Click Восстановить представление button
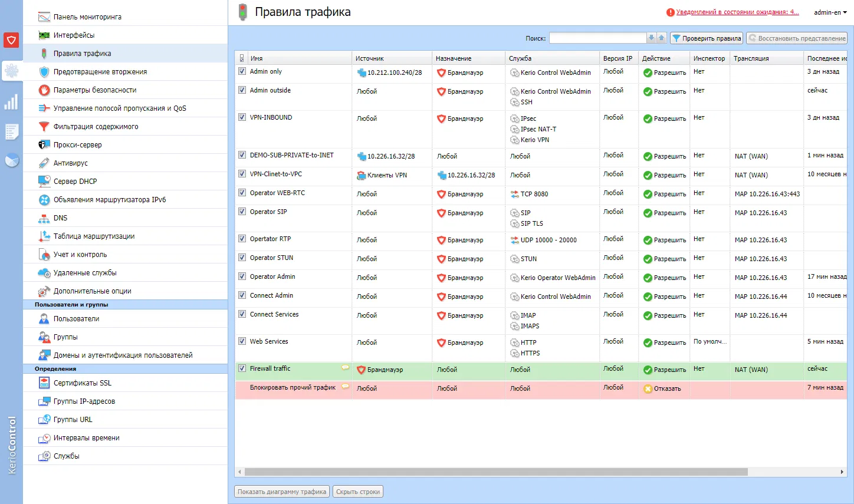This screenshot has height=504, width=854. (797, 38)
